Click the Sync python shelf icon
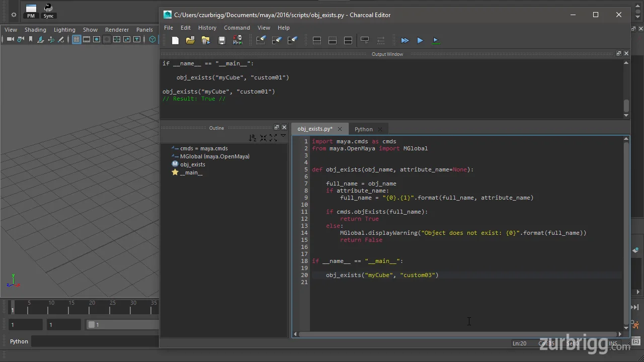 coord(48,11)
